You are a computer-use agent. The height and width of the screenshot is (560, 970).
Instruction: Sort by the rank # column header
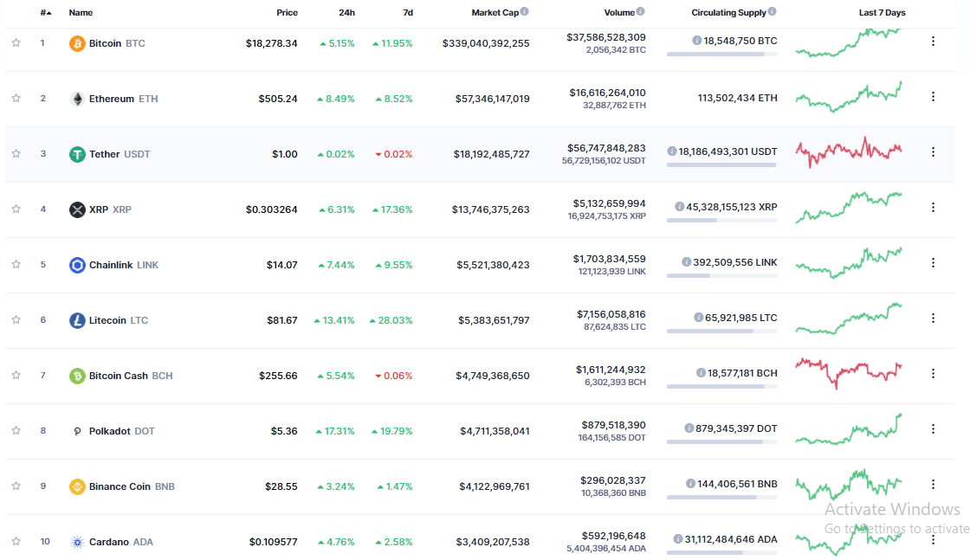[x=46, y=12]
